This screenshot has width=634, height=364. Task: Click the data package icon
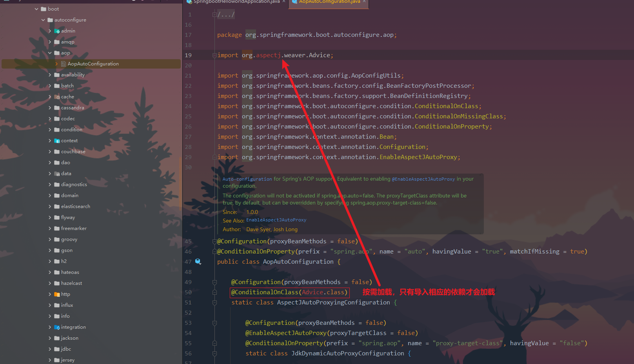pyautogui.click(x=57, y=174)
